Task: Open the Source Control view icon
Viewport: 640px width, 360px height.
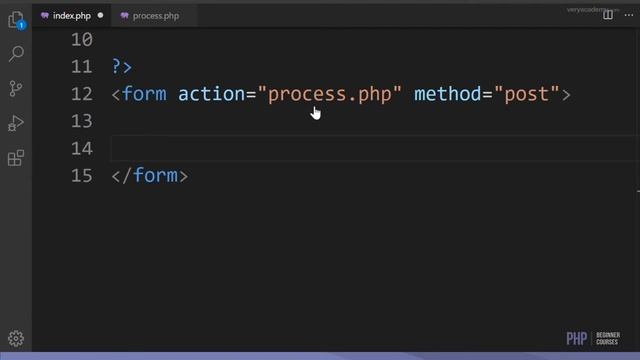Action: [x=16, y=88]
